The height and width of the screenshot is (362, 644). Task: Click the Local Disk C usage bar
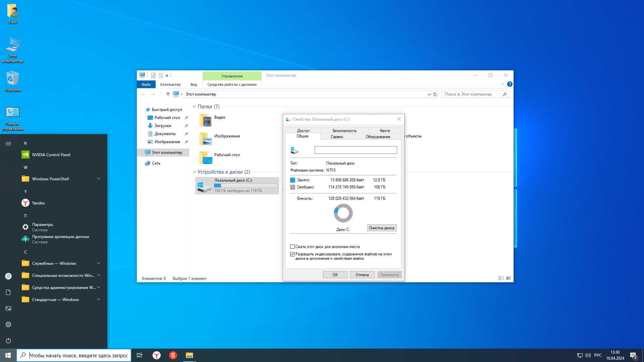click(x=246, y=185)
